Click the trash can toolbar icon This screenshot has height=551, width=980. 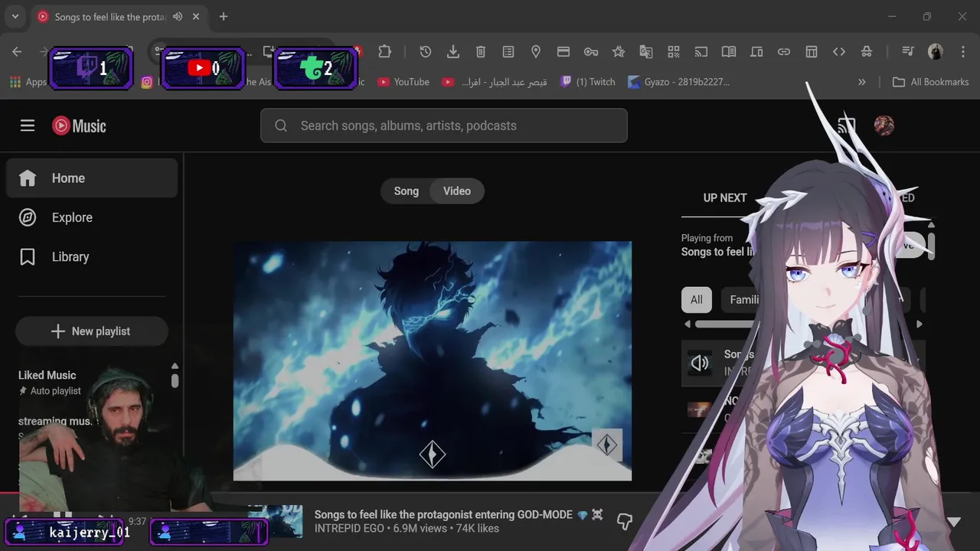pos(481,51)
